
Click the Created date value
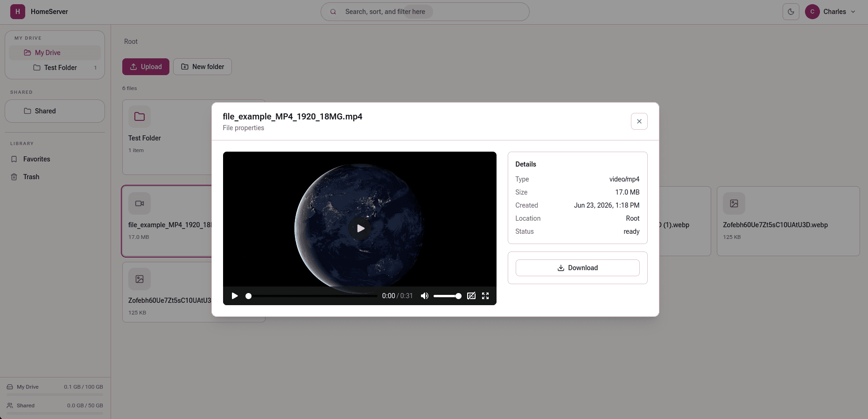[607, 205]
